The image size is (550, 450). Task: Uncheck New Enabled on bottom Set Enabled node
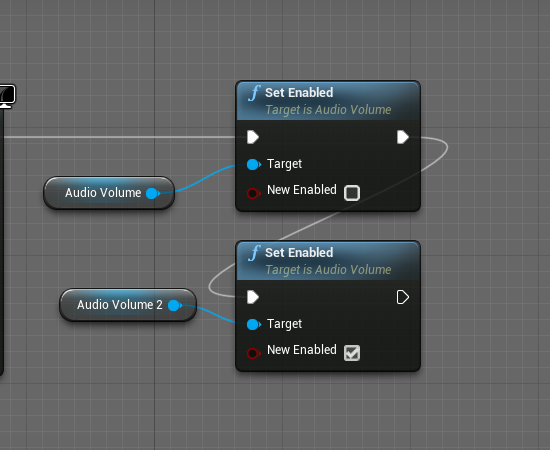[352, 353]
